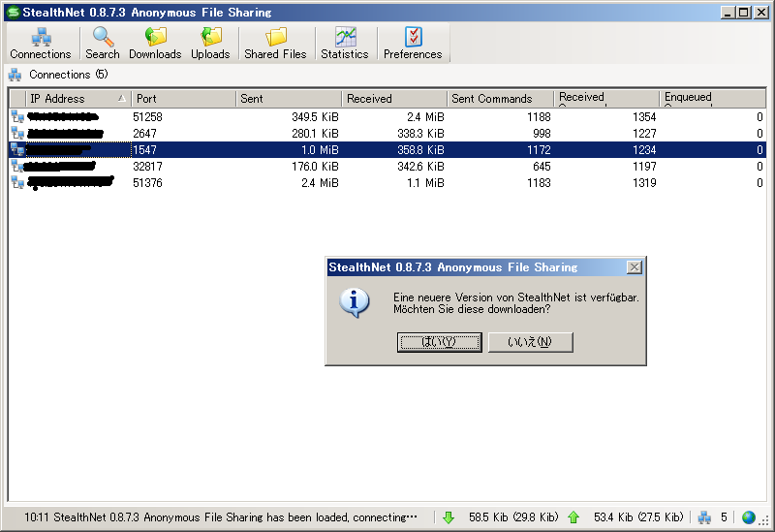775x532 pixels.
Task: Sort by IP Address column header
Action: click(x=78, y=99)
